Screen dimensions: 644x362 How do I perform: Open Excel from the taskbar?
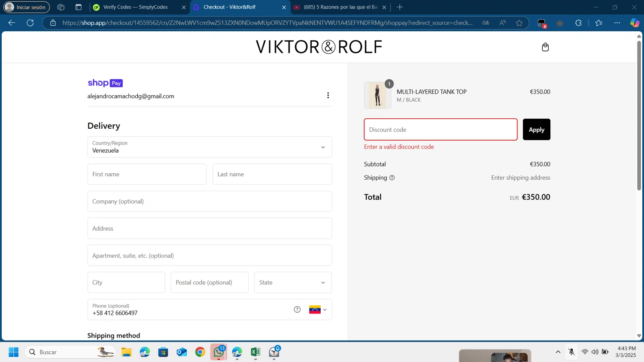tap(255, 352)
